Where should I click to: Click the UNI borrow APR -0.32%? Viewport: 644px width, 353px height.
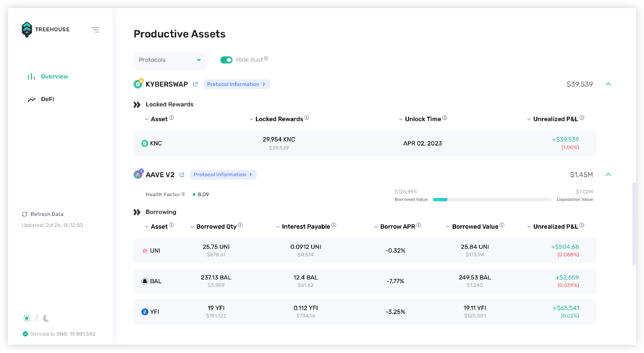(395, 251)
